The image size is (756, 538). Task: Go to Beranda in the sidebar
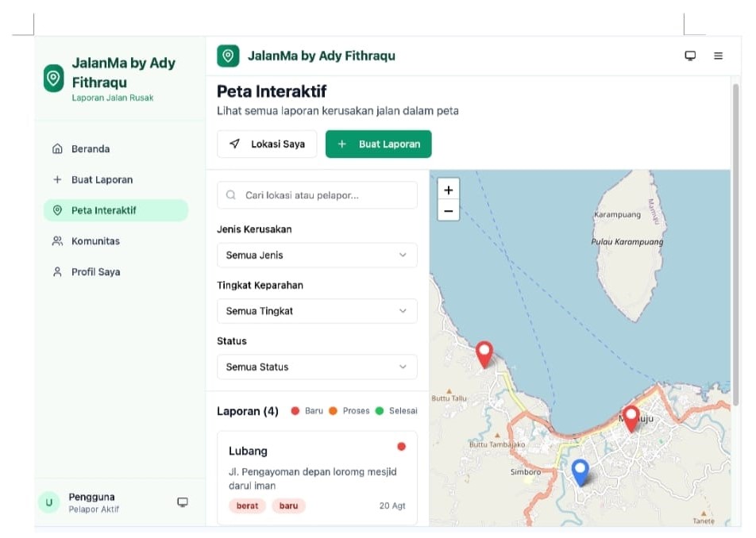click(91, 149)
